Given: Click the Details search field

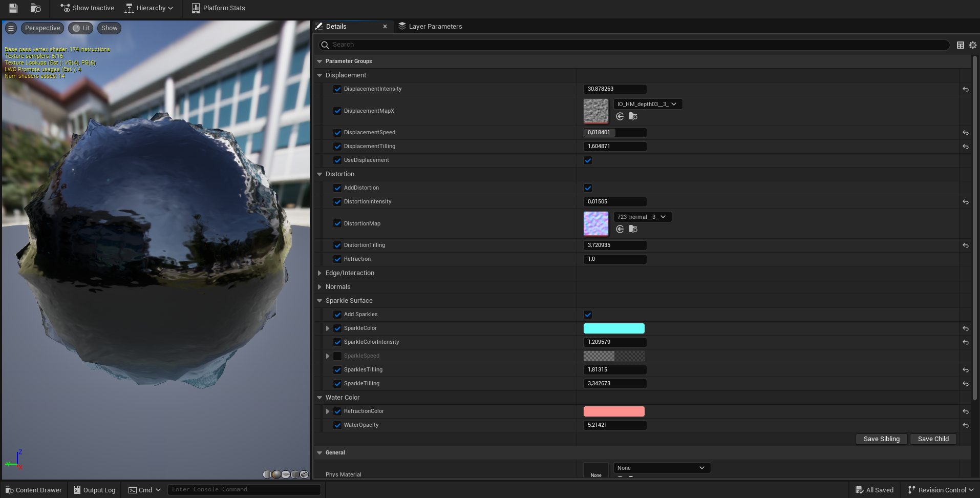Looking at the screenshot, I should 635,45.
